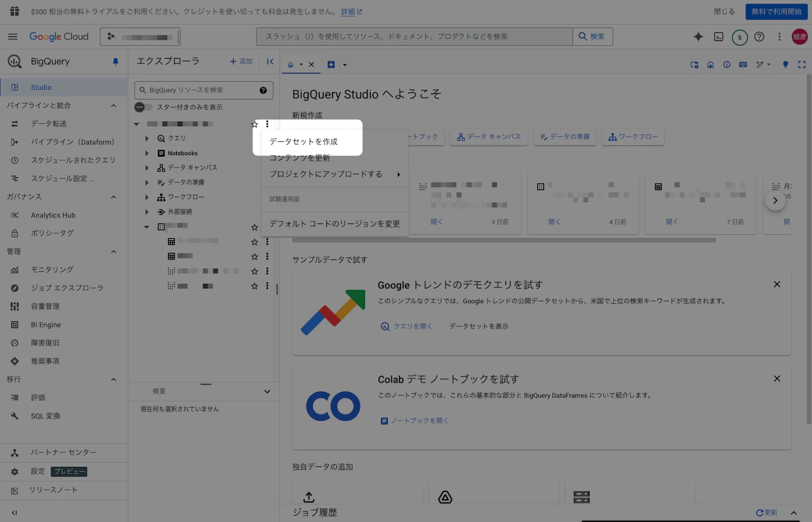
Task: Star the project in Explorer
Action: (254, 124)
